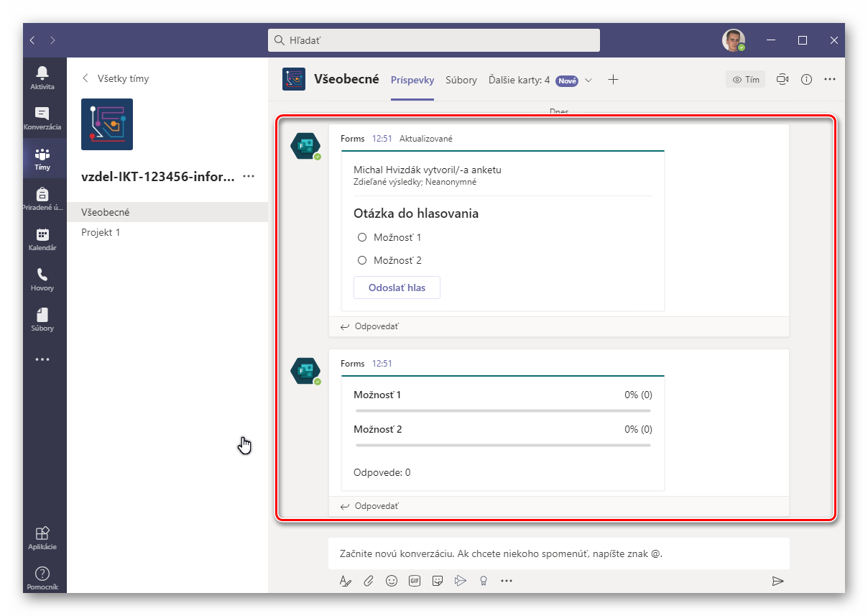The width and height of the screenshot is (868, 616).
Task: Select Možnosť 1 radio button
Action: click(362, 237)
